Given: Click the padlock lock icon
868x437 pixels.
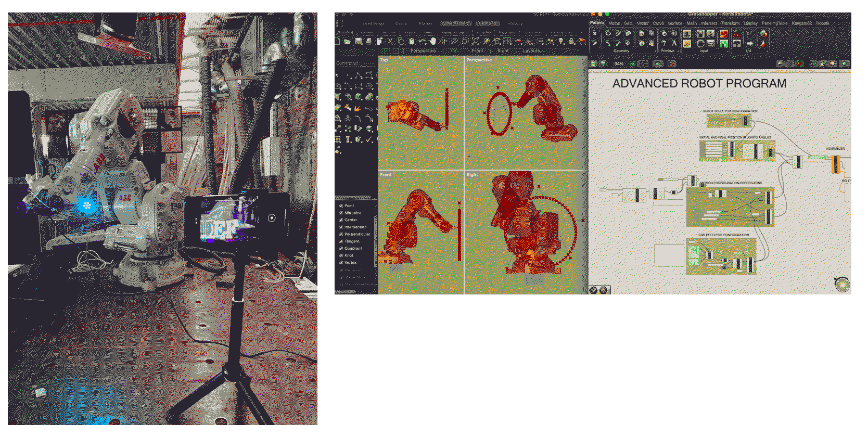Looking at the screenshot, I should 571,42.
